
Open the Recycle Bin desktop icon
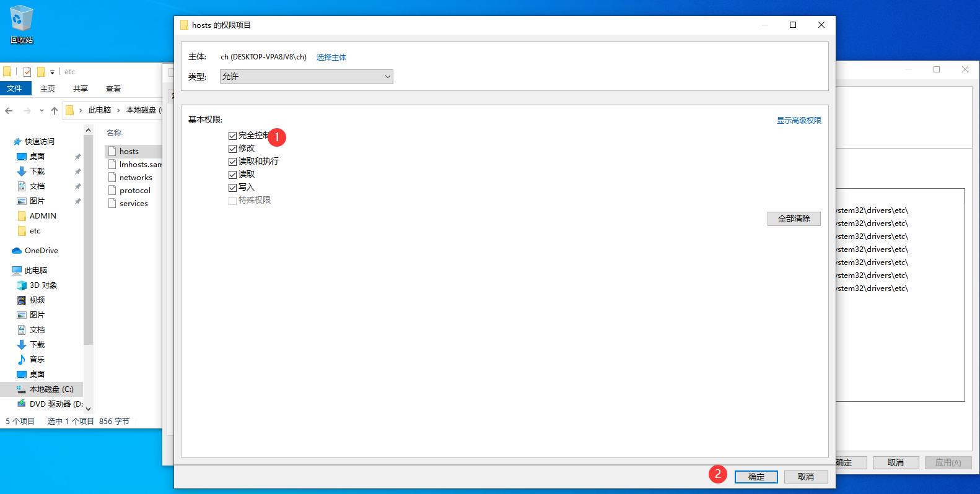tap(21, 25)
